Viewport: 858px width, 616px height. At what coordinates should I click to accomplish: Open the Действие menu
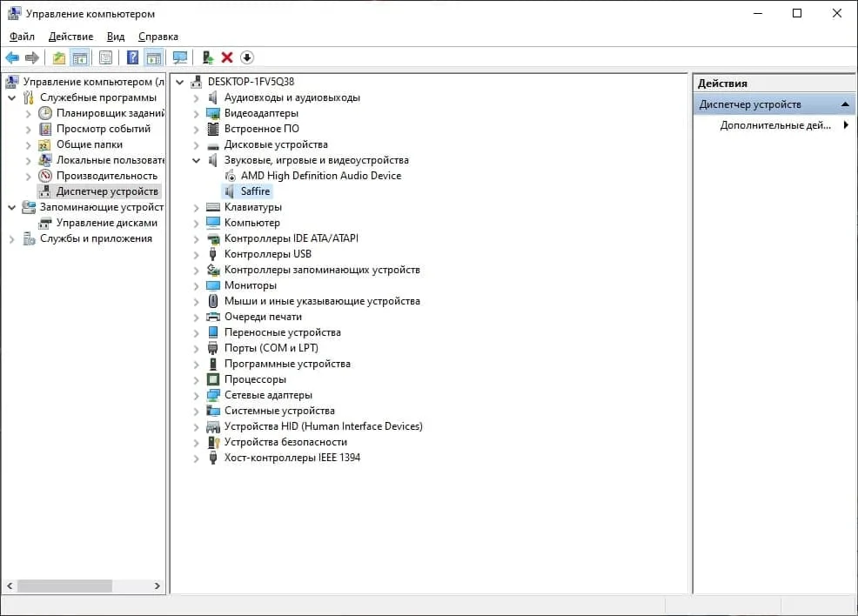70,37
